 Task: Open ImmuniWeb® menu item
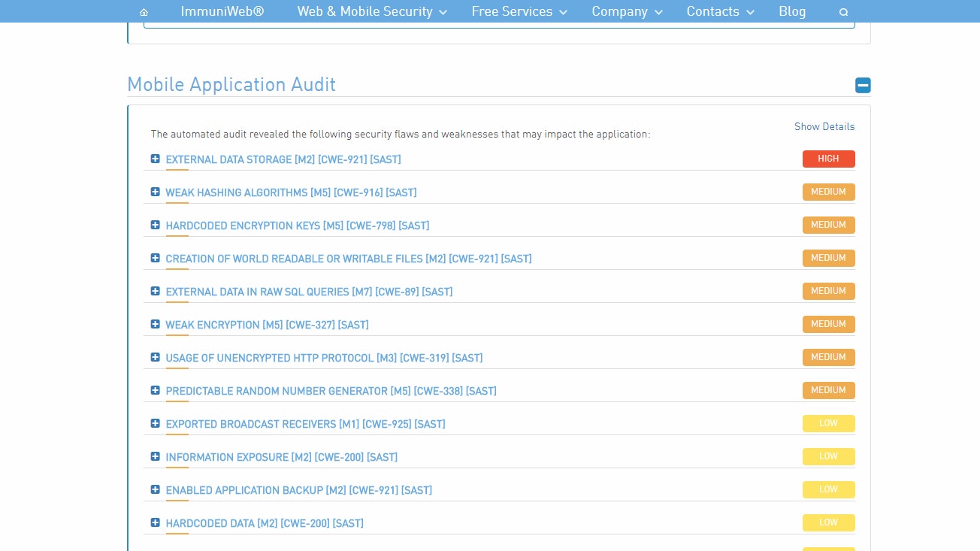click(222, 11)
